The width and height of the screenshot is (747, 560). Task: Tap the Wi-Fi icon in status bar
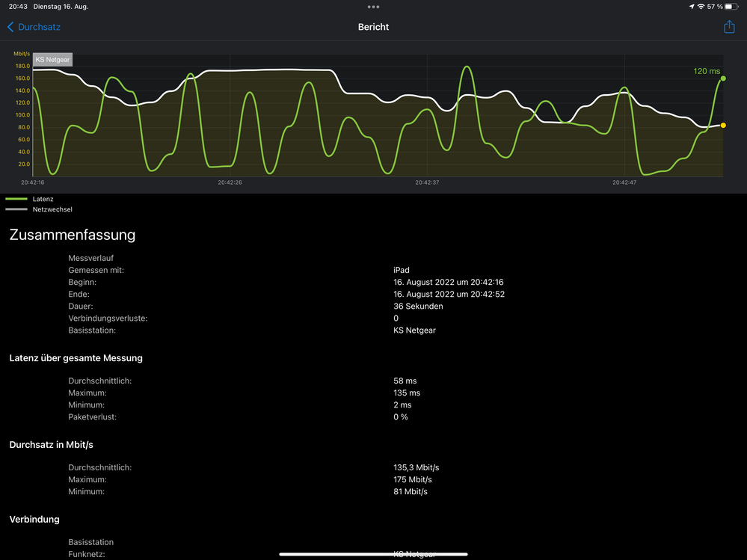coord(701,7)
